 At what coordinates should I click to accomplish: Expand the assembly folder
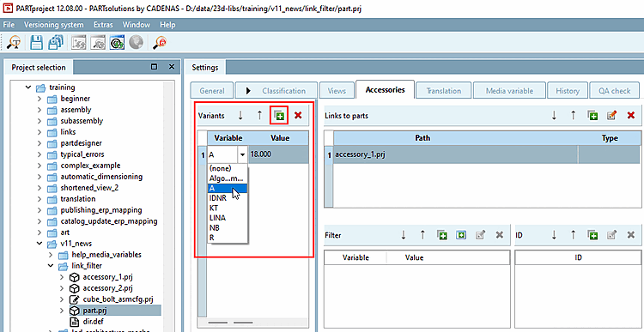click(x=39, y=110)
